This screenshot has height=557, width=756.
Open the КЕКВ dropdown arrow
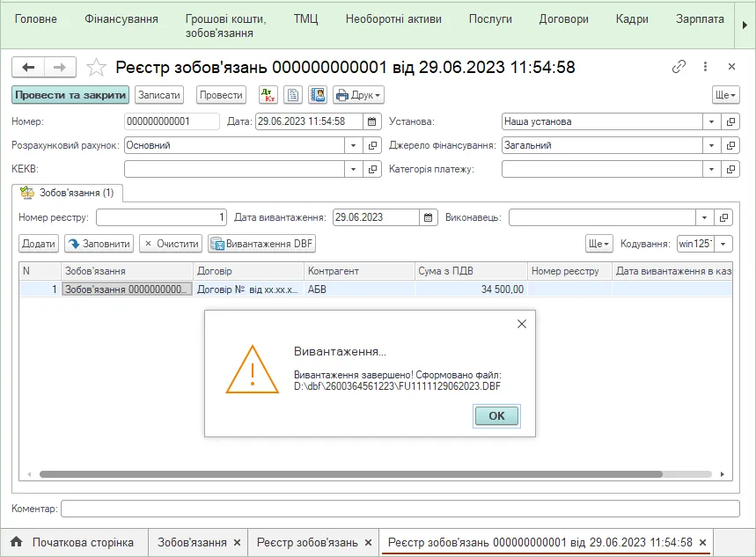(x=354, y=169)
